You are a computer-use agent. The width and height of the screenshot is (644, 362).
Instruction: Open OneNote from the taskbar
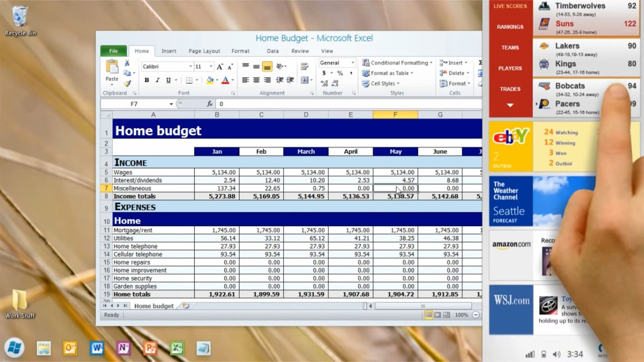click(123, 349)
